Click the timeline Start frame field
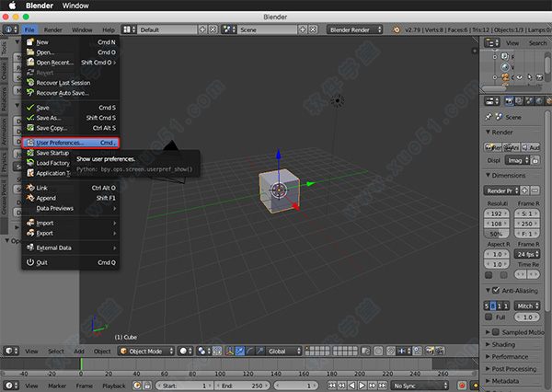This screenshot has height=392, width=552. tap(184, 386)
